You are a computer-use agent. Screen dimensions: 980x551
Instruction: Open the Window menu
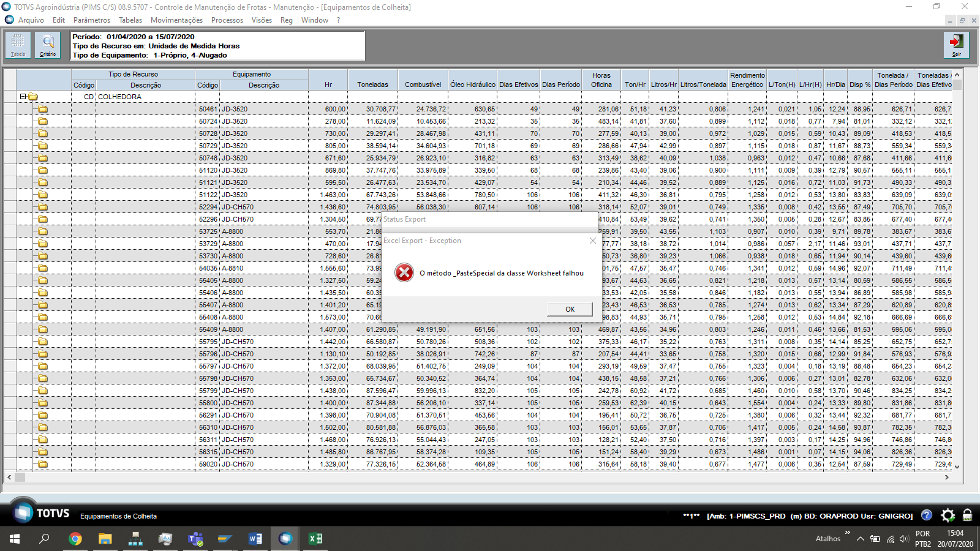pos(315,20)
